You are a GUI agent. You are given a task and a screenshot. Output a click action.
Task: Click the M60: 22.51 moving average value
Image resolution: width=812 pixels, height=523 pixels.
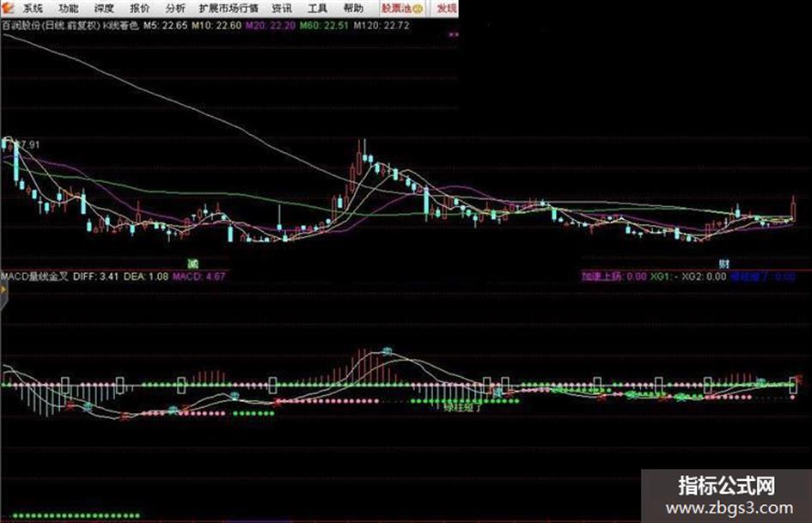(x=325, y=25)
